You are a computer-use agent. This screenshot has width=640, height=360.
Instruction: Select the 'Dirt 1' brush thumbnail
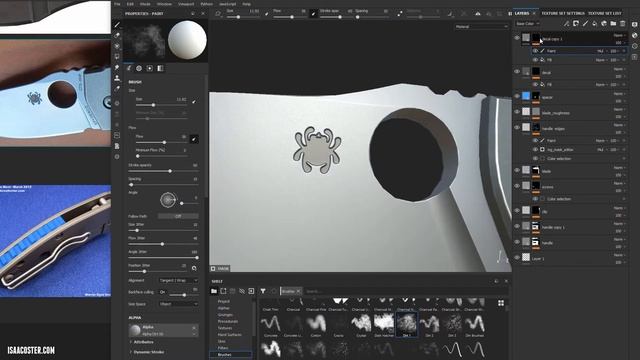click(x=407, y=326)
